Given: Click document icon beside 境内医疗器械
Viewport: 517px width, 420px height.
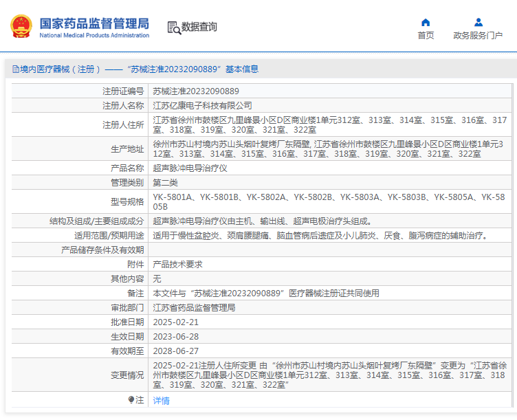Looking at the screenshot, I should pyautogui.click(x=16, y=69).
